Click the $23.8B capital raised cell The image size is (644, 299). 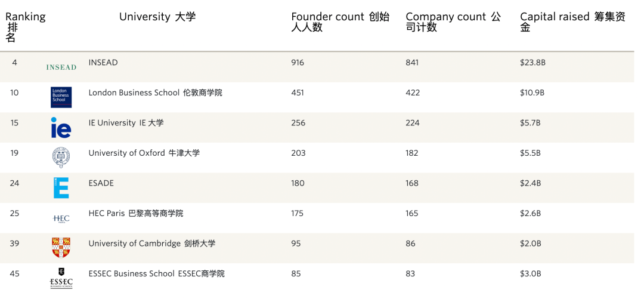pos(532,63)
